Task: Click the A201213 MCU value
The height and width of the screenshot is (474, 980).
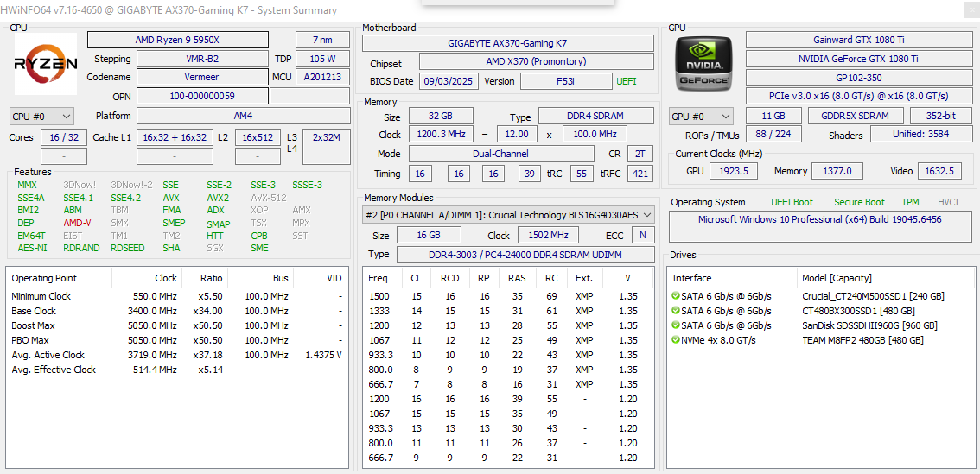Action: [x=322, y=77]
